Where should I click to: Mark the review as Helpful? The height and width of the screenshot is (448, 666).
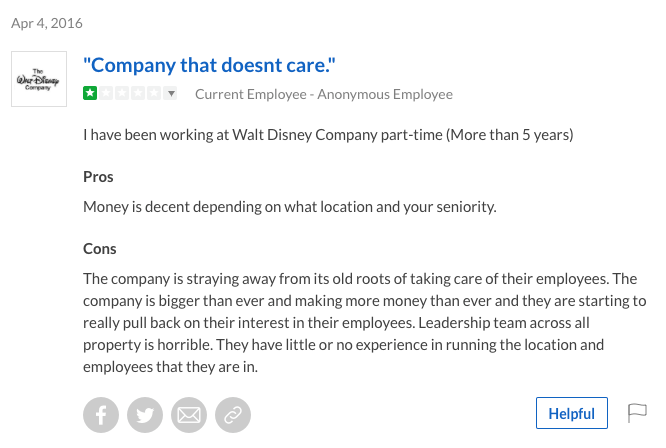[572, 413]
